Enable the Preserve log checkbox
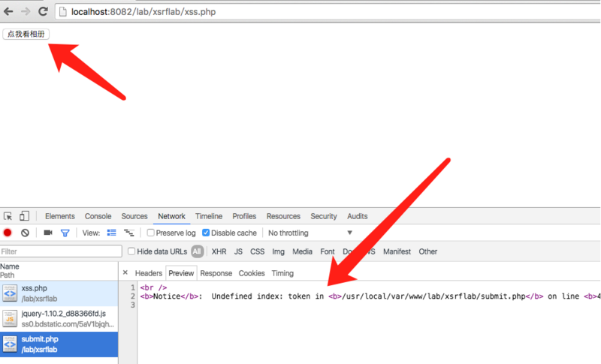The height and width of the screenshot is (364, 601). click(x=151, y=233)
